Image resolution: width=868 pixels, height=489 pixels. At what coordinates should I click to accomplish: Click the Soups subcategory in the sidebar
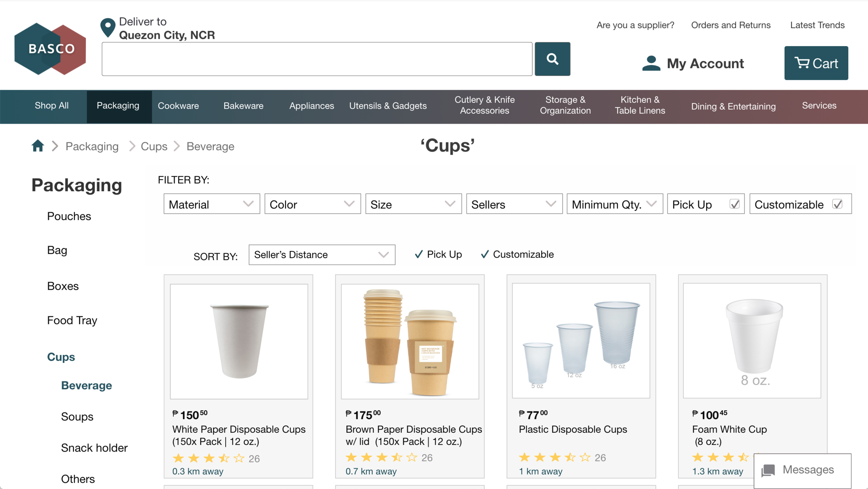click(x=77, y=416)
